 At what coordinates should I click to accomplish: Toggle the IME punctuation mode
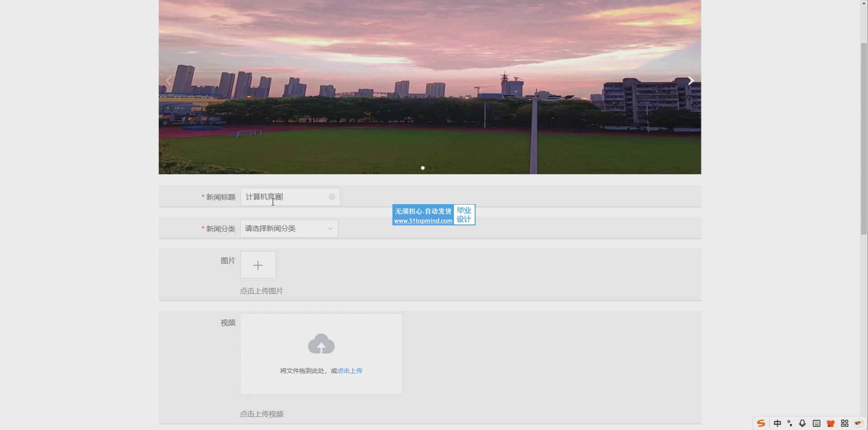point(790,423)
